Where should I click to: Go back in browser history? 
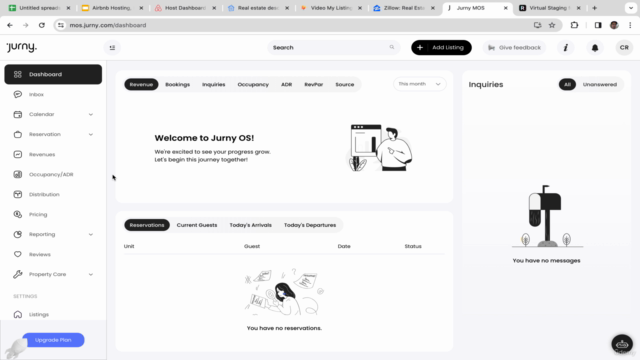pyautogui.click(x=10, y=25)
